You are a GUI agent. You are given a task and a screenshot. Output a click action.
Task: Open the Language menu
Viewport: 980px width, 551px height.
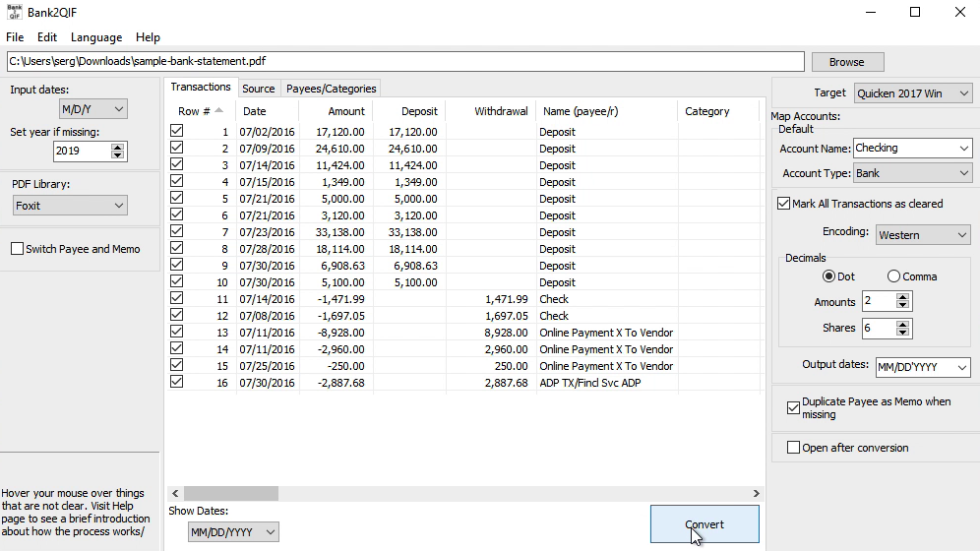coord(96,37)
